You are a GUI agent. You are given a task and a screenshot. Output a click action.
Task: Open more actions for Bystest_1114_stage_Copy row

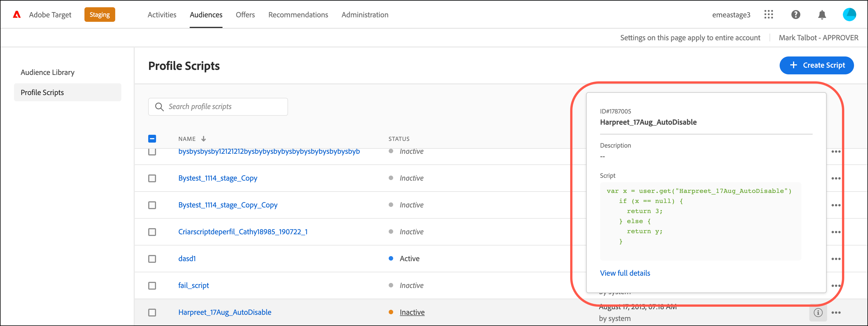click(x=836, y=178)
